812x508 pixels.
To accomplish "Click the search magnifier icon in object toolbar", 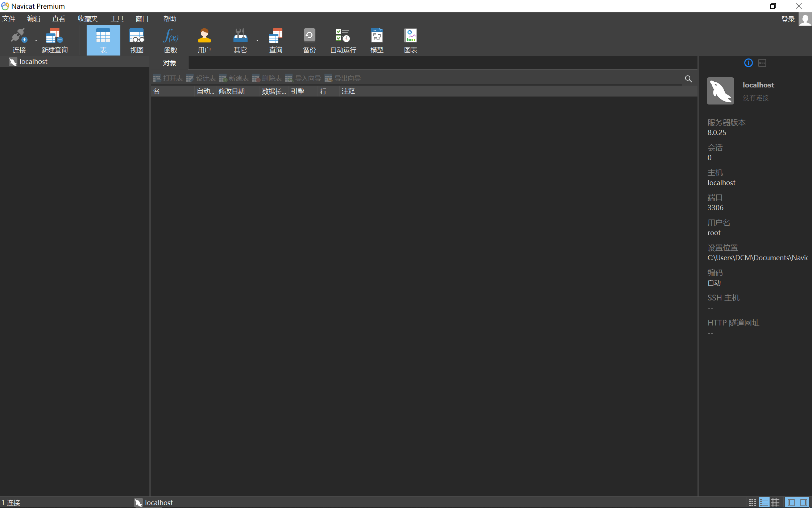I will pyautogui.click(x=688, y=79).
